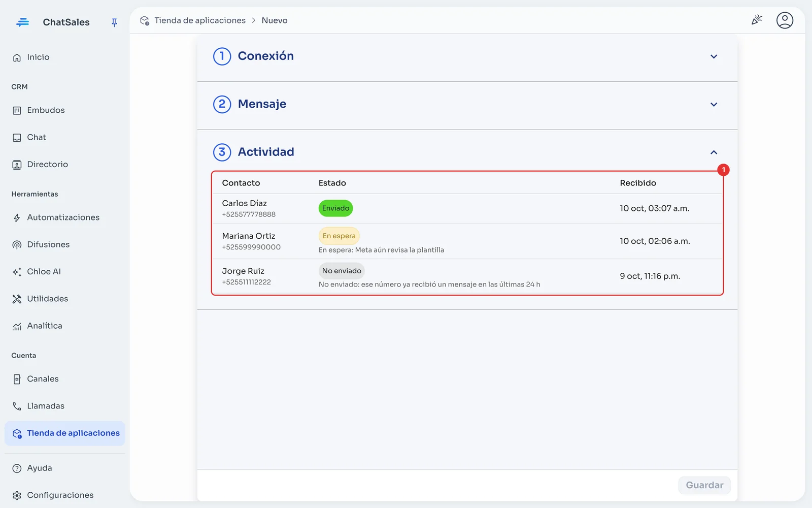The image size is (812, 508).
Task: Collapse the Actividad section chevron
Action: [x=714, y=152]
